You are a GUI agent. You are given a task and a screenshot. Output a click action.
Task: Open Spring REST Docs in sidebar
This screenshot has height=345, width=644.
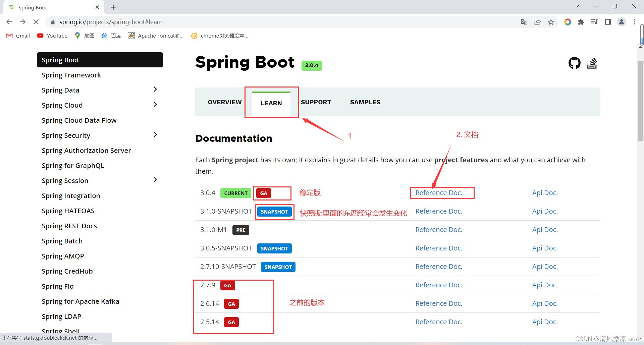(69, 226)
